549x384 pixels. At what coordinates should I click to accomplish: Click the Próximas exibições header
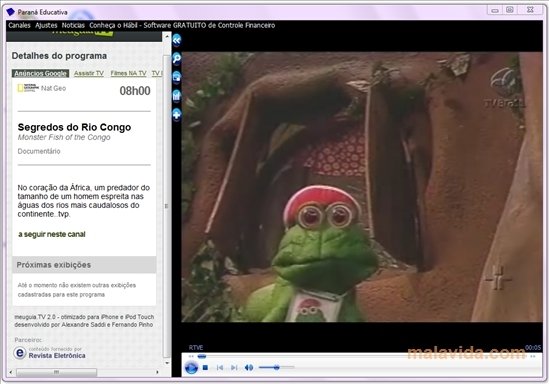[84, 265]
